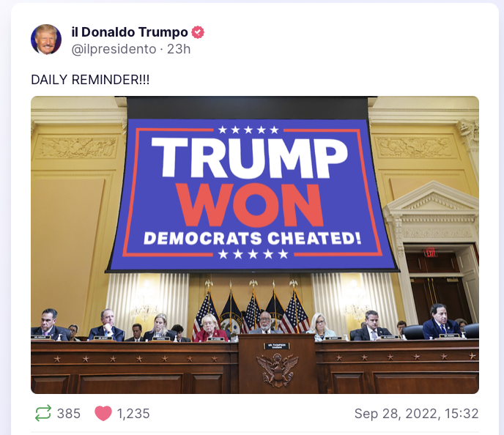This screenshot has width=504, height=435.
Task: Click the nameplate on the center podium
Action: (277, 346)
